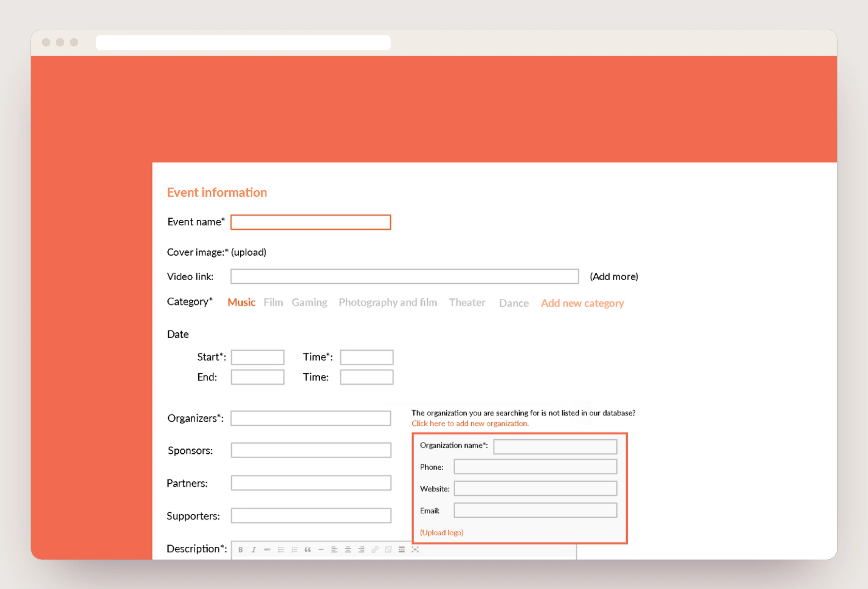Insert a blockquote in Description
This screenshot has width=868, height=589.
308,549
